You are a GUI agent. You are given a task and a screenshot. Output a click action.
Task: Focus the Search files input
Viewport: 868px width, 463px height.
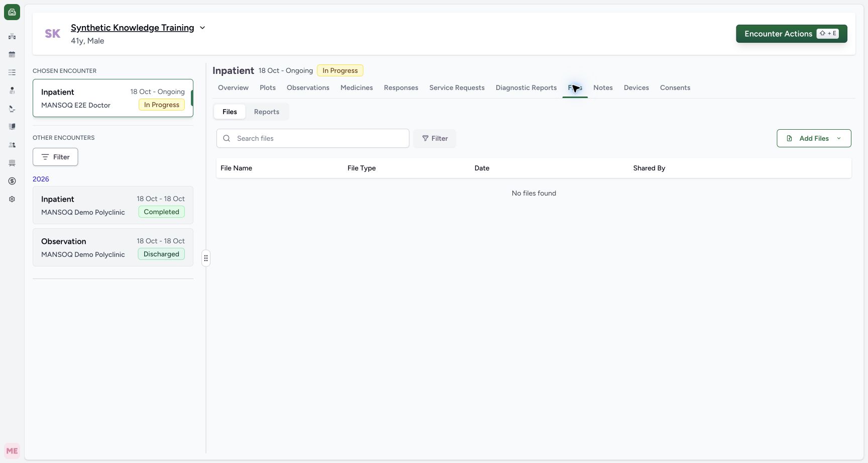pos(313,138)
